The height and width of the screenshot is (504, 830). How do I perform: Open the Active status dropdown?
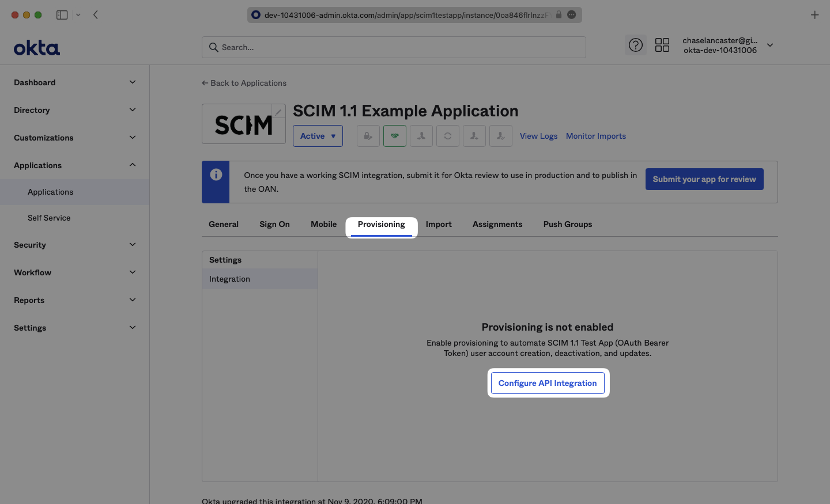tap(318, 136)
